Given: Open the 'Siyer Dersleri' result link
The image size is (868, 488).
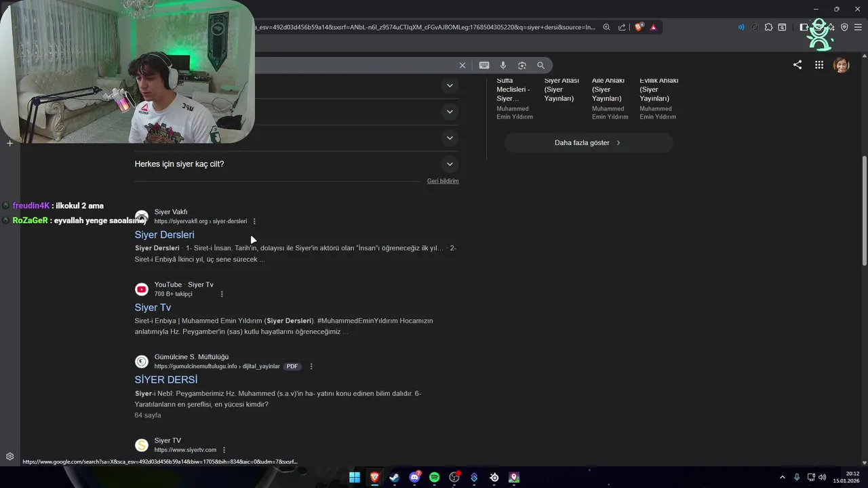Looking at the screenshot, I should click(164, 235).
